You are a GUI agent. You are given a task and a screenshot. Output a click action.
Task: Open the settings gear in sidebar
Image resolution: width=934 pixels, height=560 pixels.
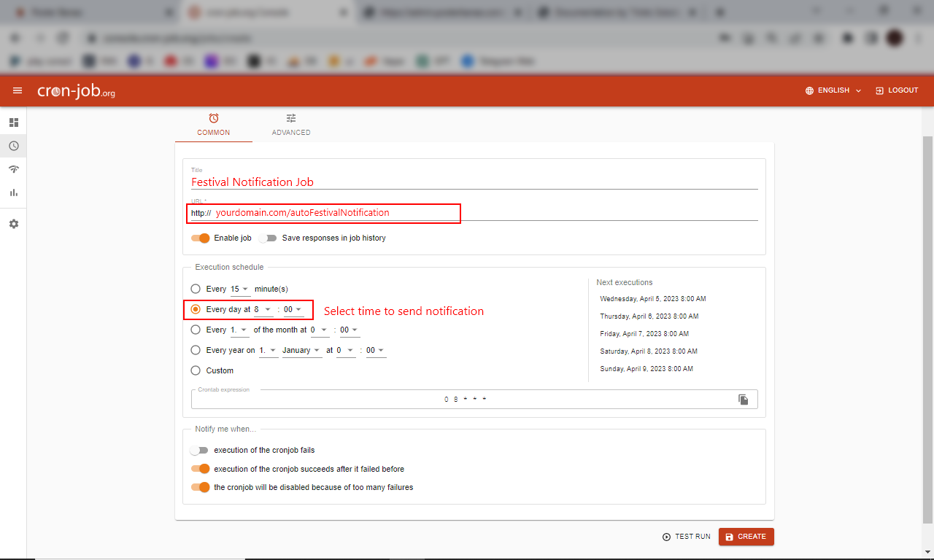[13, 224]
